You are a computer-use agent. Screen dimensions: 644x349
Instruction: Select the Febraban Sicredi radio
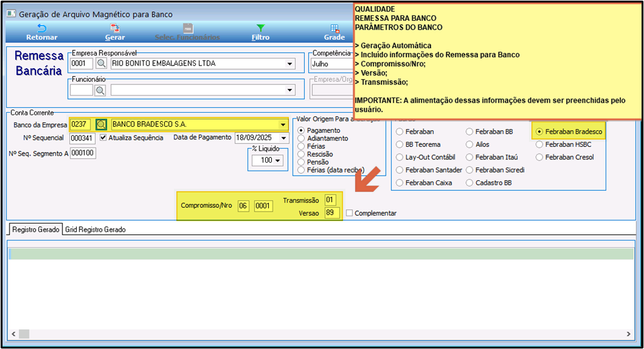(470, 169)
